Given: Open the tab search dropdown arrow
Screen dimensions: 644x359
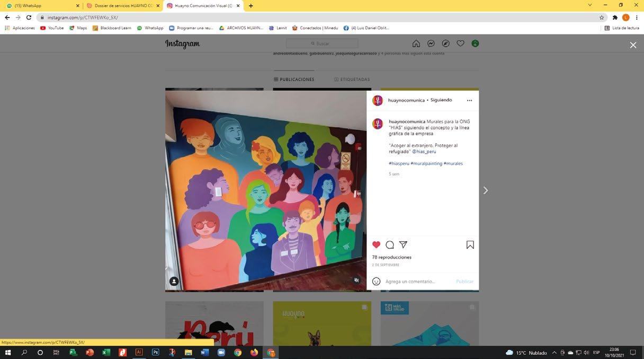Looking at the screenshot, I should click(590, 5).
